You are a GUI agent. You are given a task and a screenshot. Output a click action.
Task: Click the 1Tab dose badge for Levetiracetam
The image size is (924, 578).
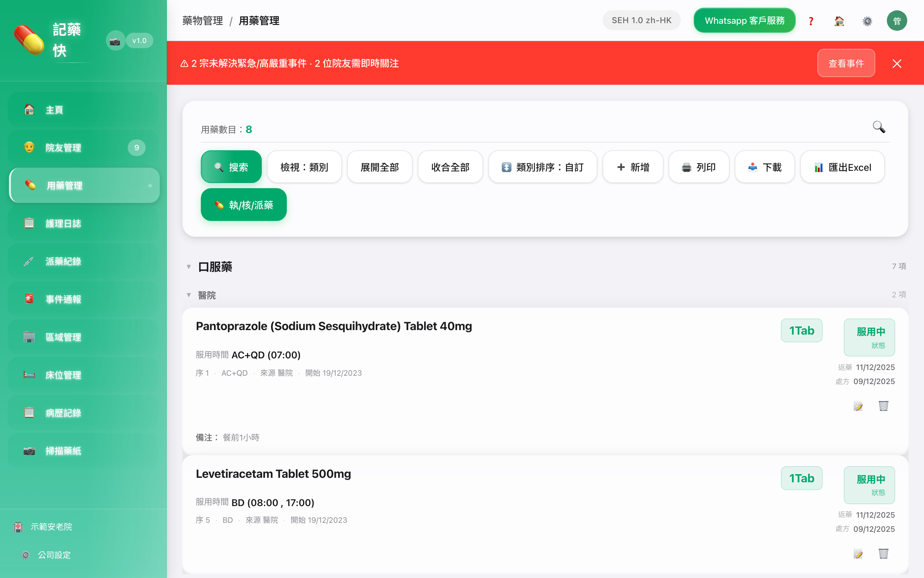pos(801,478)
